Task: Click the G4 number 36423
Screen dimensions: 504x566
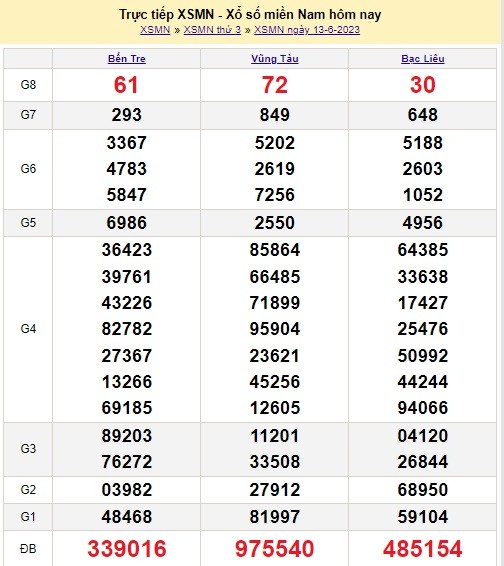Action: 126,250
